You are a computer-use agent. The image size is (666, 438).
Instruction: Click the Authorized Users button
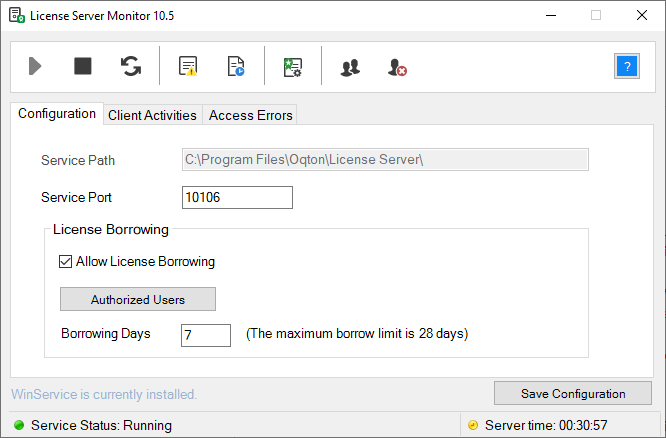(x=138, y=299)
